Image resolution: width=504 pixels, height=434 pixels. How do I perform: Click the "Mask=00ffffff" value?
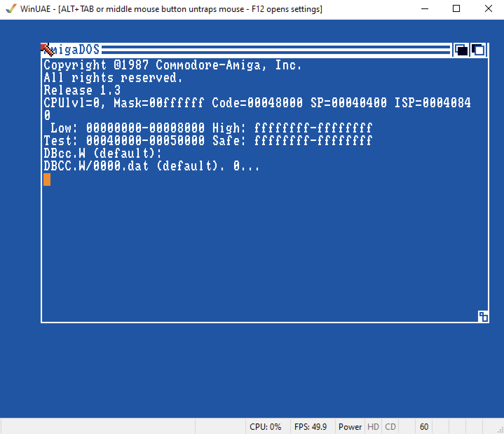[159, 103]
